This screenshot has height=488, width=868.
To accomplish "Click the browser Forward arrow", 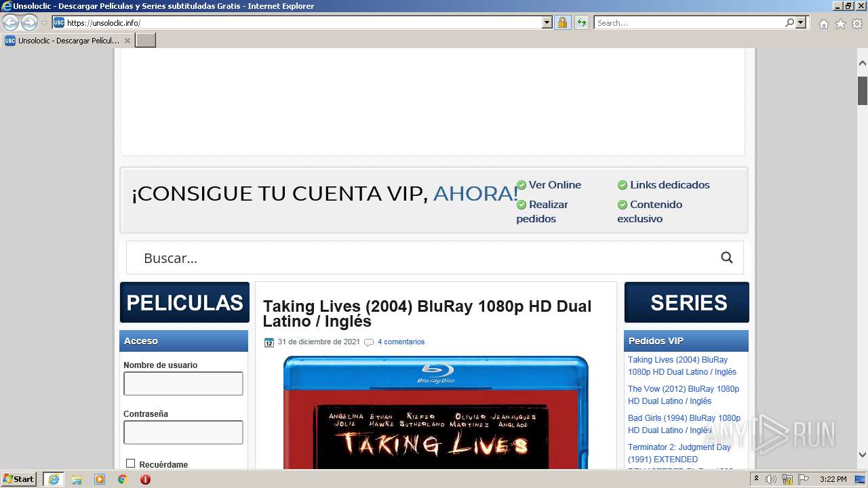I will click(x=29, y=23).
